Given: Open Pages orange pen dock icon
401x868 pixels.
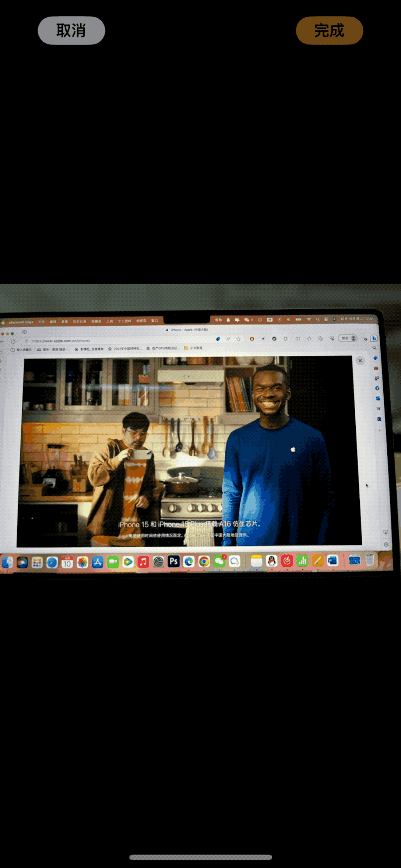Looking at the screenshot, I should pos(318,560).
